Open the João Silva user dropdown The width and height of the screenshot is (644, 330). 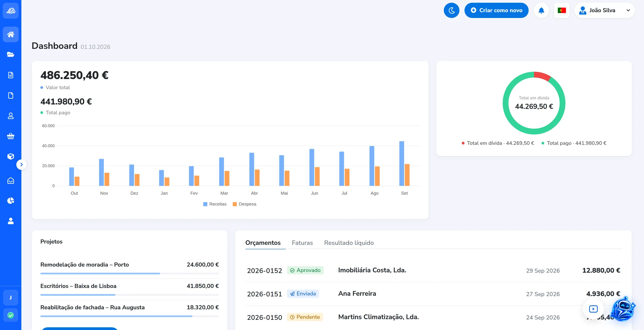[604, 10]
